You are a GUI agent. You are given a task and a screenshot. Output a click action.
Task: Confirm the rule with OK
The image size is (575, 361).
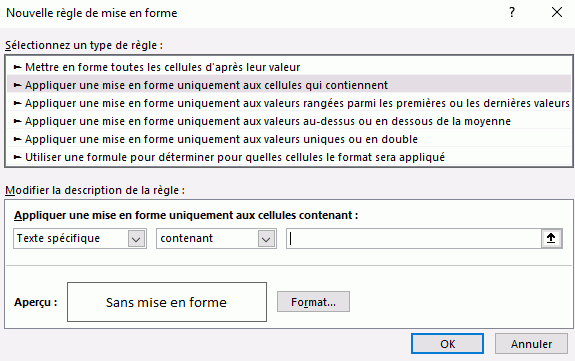pos(447,344)
